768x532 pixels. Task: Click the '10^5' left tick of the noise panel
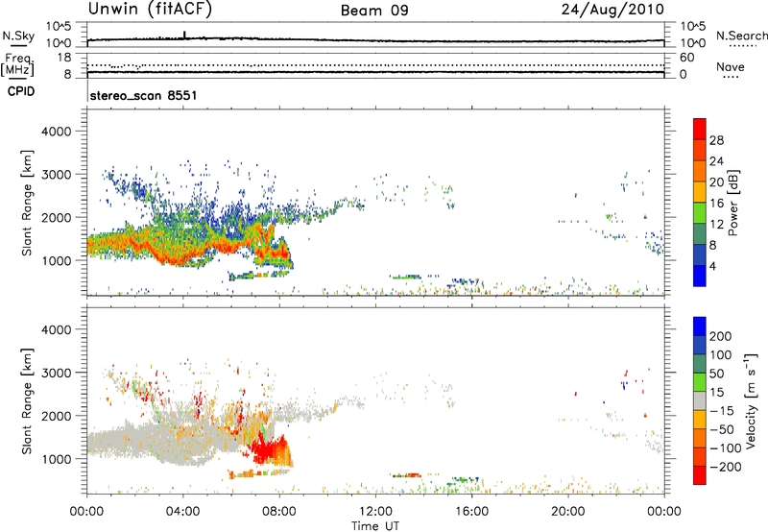coord(59,27)
